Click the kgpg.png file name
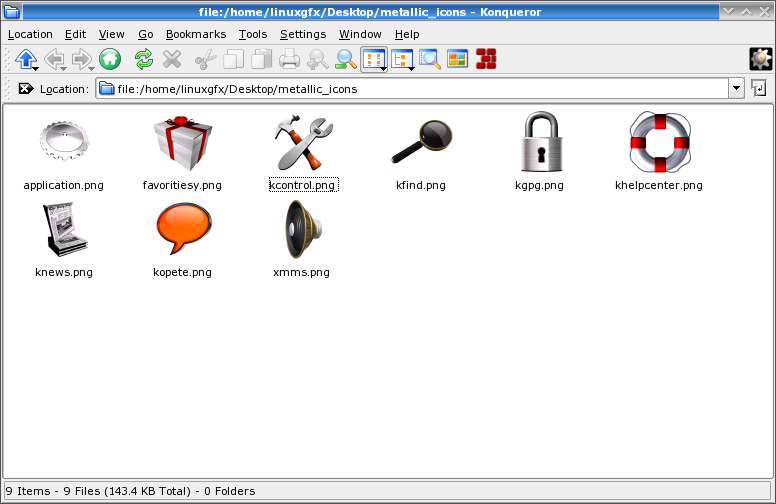Viewport: 776px width, 504px height. click(539, 185)
